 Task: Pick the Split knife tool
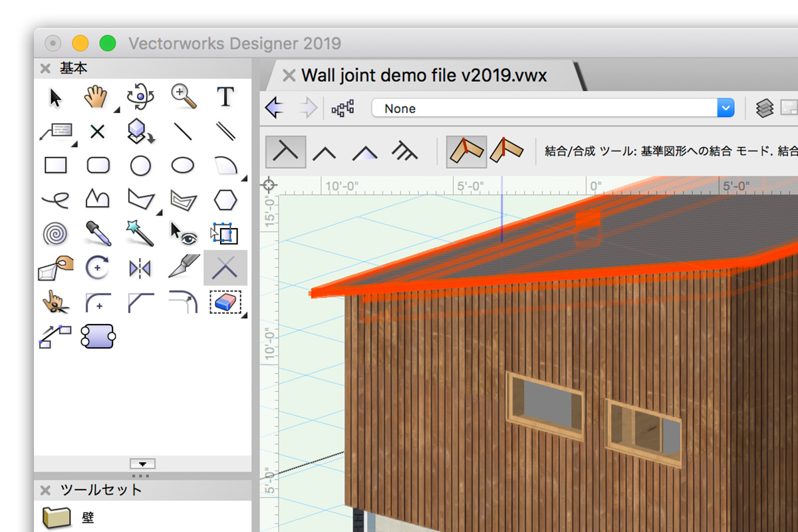click(183, 267)
